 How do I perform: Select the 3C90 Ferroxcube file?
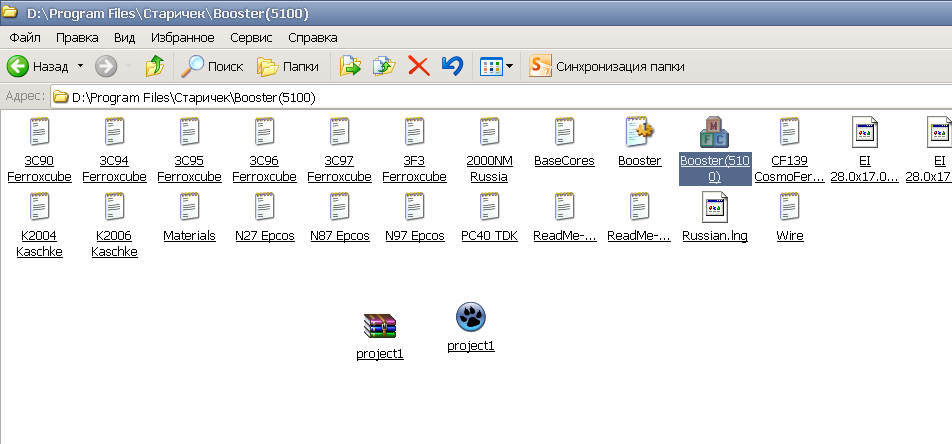coord(39,150)
